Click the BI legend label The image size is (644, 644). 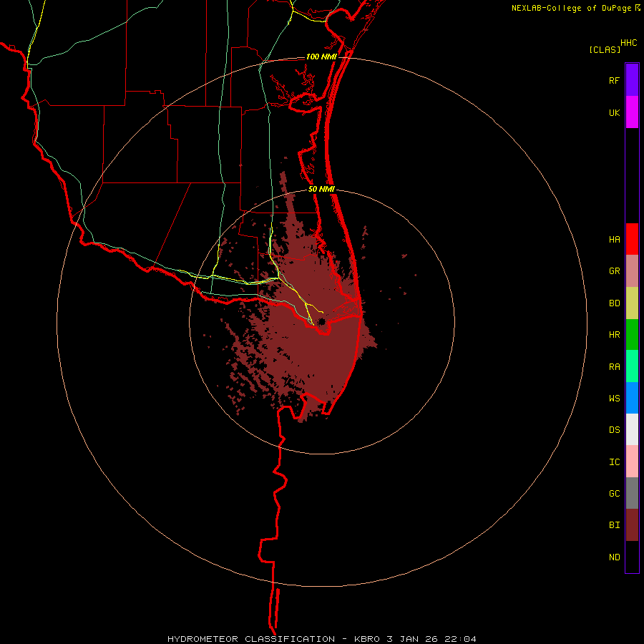point(614,525)
